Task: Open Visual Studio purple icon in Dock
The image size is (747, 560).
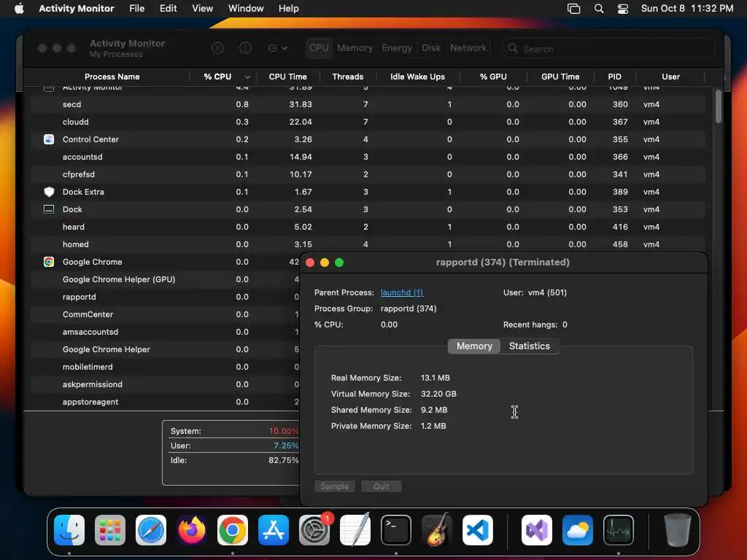Action: pyautogui.click(x=537, y=530)
